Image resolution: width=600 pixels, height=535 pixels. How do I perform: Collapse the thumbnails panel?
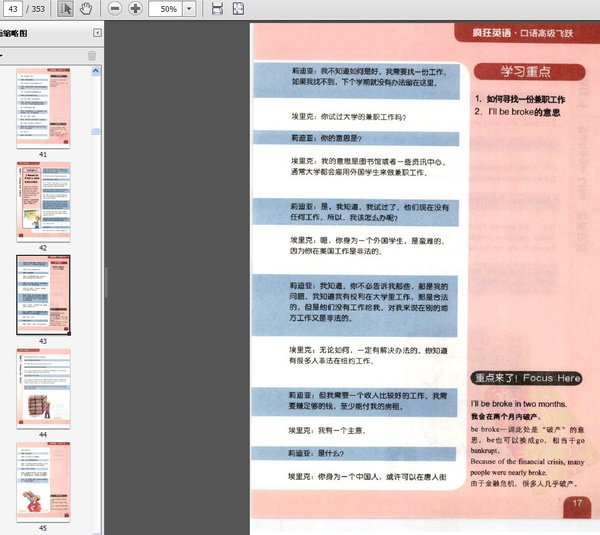pos(97,33)
